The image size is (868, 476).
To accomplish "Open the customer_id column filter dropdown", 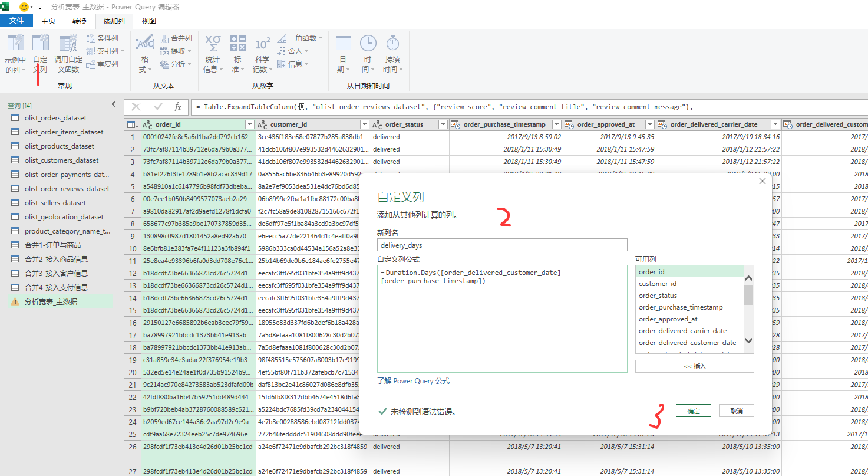I will [x=364, y=124].
